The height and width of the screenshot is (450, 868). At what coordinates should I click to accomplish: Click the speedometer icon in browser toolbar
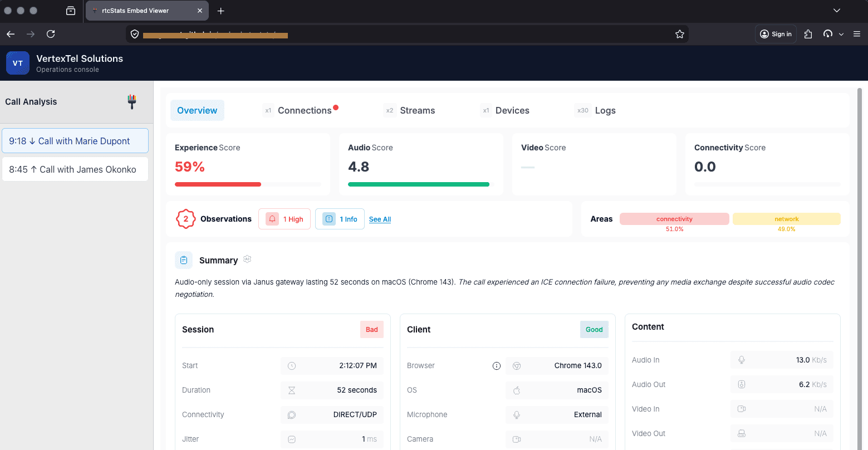828,34
